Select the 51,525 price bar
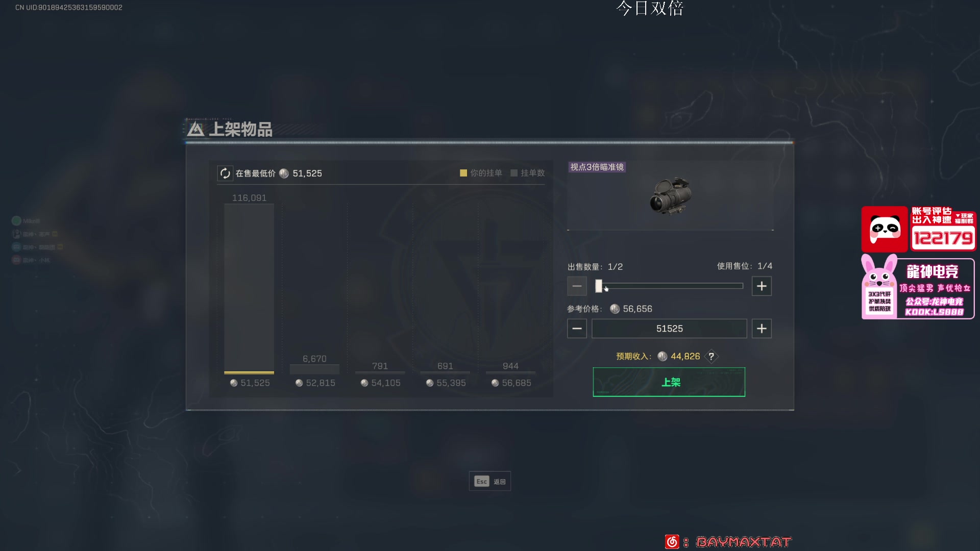The width and height of the screenshot is (980, 551). click(249, 289)
